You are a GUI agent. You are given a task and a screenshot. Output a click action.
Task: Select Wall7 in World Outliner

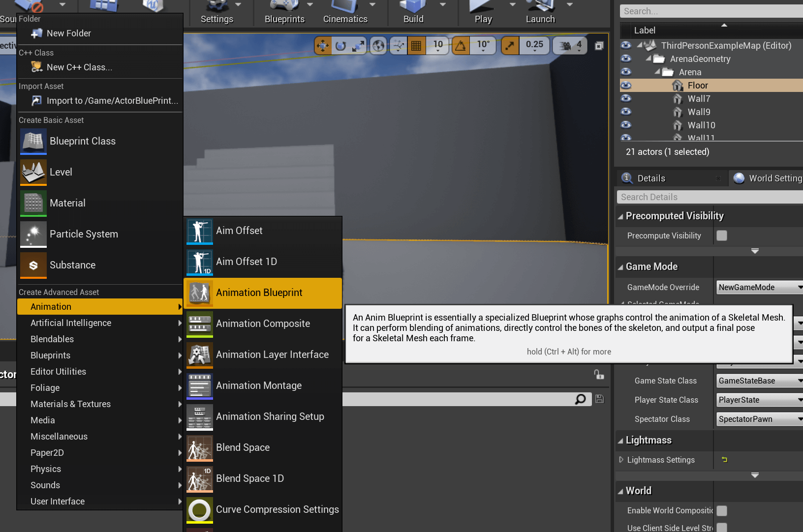(699, 98)
